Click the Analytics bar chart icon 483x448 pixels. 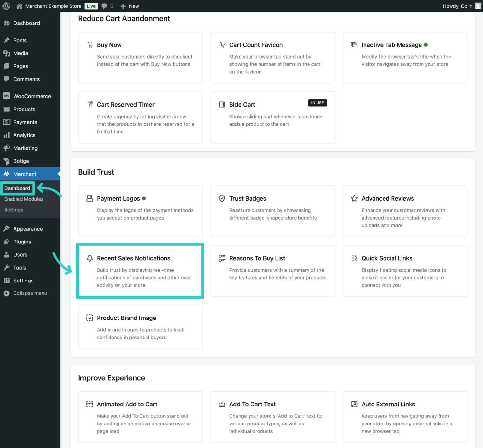pos(6,135)
